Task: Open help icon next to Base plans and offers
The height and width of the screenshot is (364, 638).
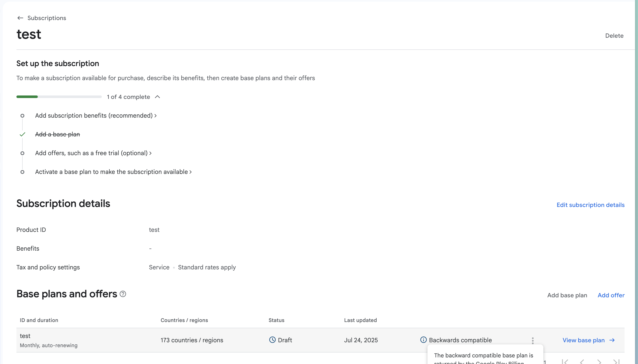Action: pyautogui.click(x=123, y=294)
